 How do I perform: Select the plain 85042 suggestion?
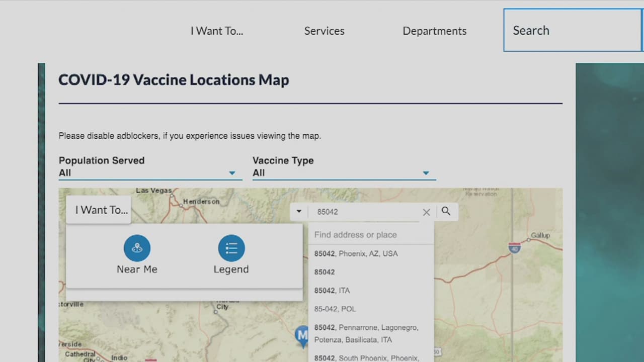[325, 272]
